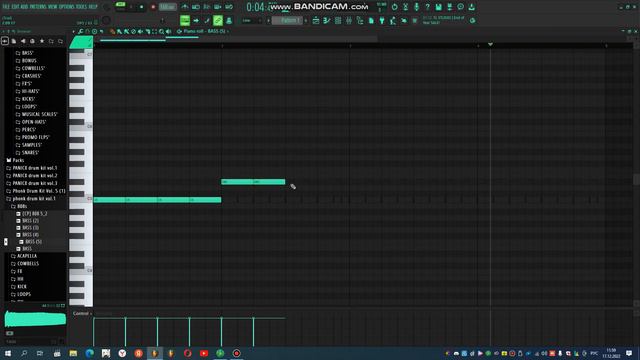Screen dimensions: 640x360
Task: Open the FILE menu
Action: pyautogui.click(x=6, y=7)
